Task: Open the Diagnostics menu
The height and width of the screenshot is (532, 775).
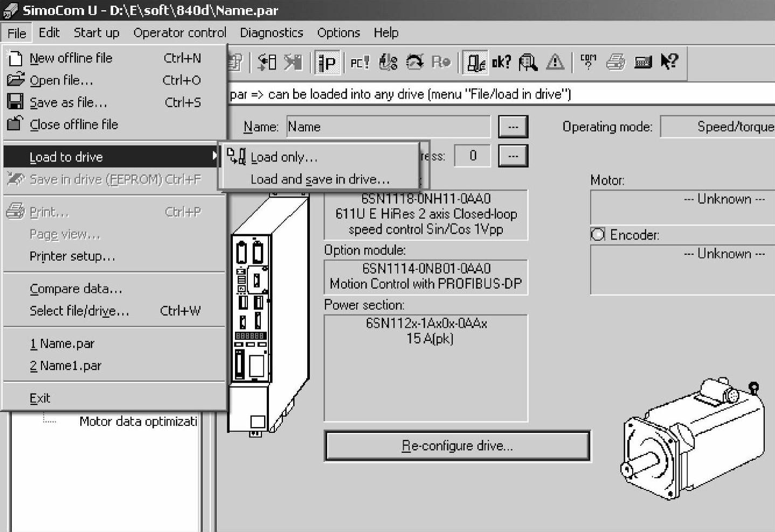Action: (272, 33)
